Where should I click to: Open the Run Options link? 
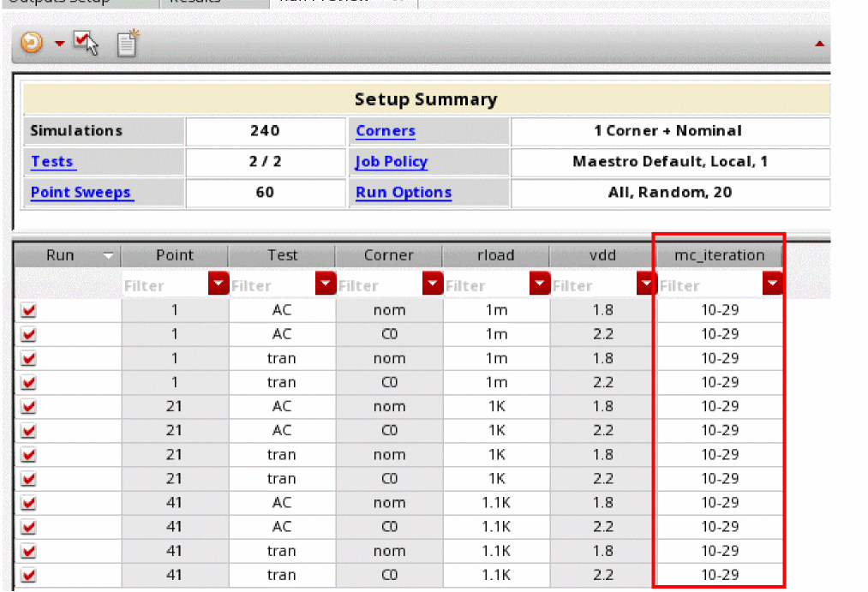404,193
